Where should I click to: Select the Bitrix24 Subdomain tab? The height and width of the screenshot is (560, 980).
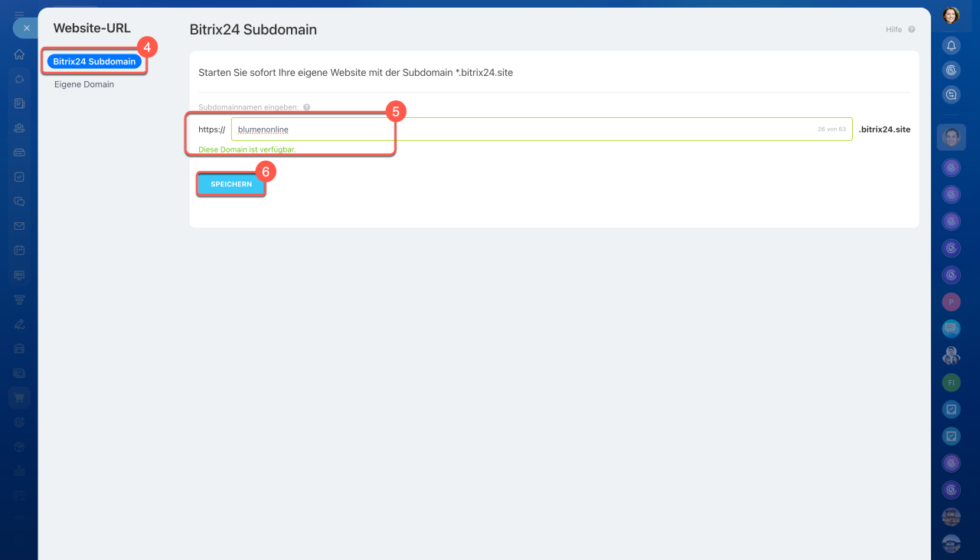coord(94,61)
